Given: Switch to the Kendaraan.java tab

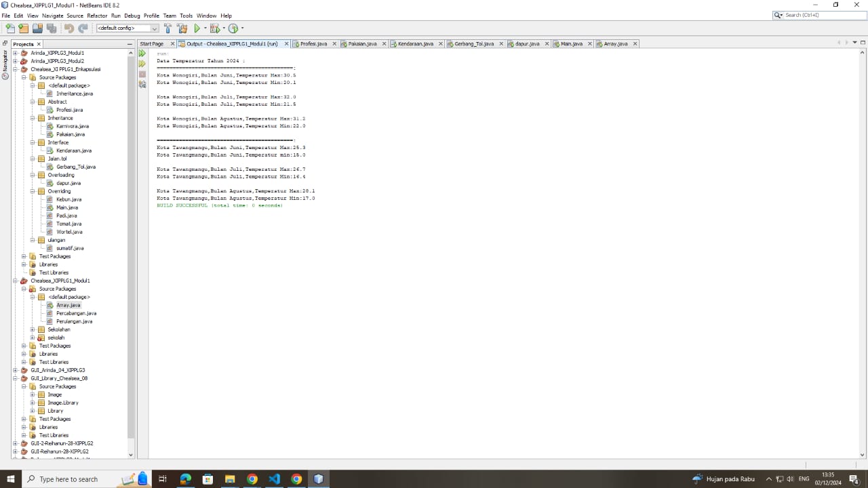Looking at the screenshot, I should [x=415, y=43].
